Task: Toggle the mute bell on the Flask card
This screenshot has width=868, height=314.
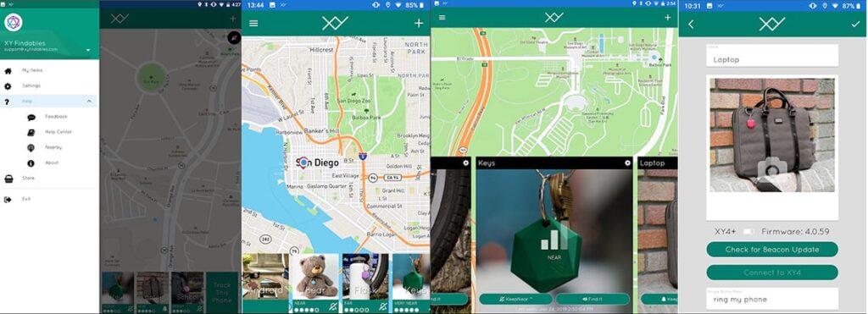Action: (x=382, y=306)
